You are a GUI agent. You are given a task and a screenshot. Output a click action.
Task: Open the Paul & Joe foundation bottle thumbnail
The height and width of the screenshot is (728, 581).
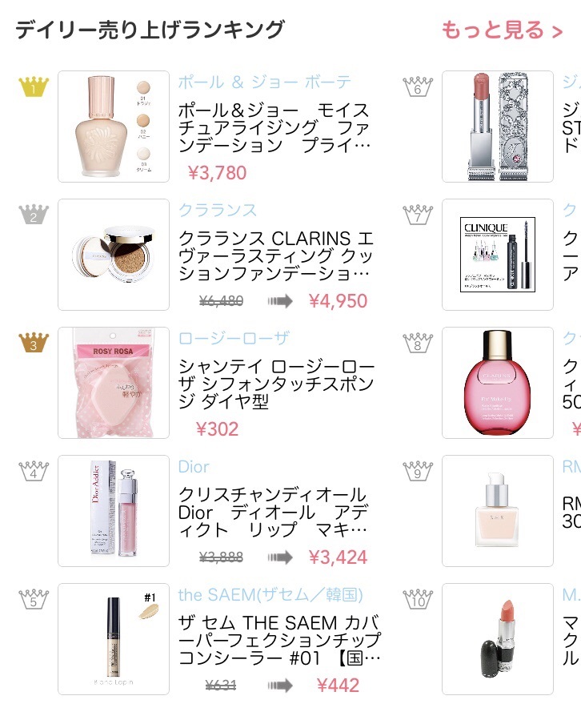tap(114, 127)
